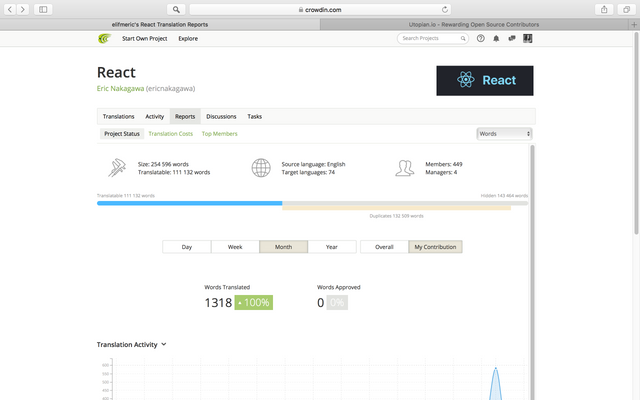The width and height of the screenshot is (640, 400).
Task: Open Eric Nakagawa's profile link
Action: coord(120,88)
